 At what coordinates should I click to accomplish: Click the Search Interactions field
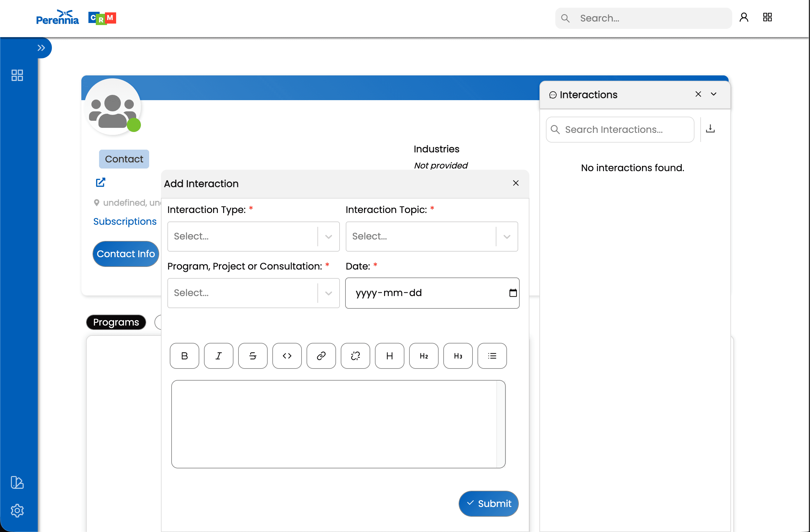(x=620, y=130)
